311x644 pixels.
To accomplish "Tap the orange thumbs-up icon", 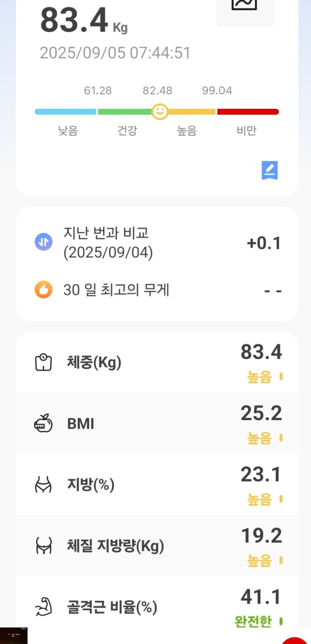I will click(44, 290).
